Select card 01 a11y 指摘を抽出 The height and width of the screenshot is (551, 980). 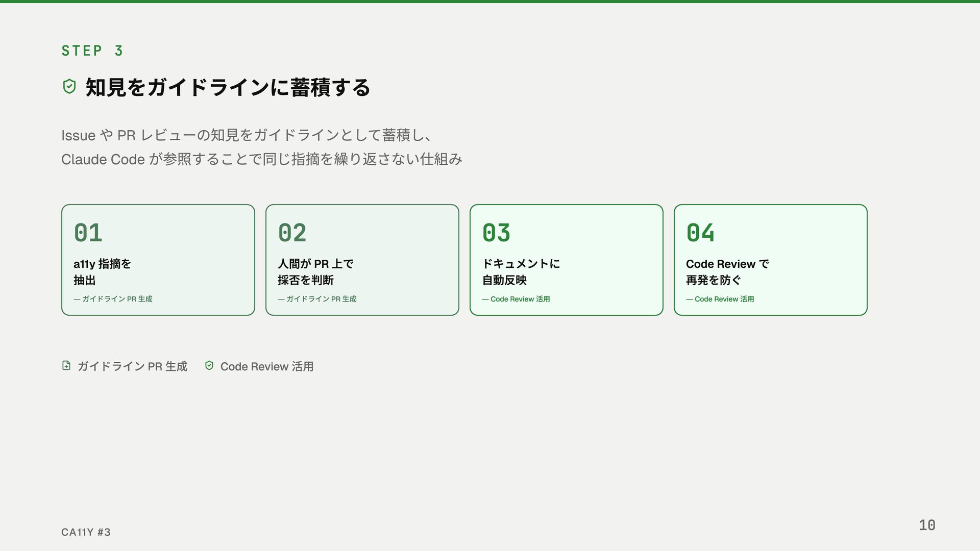point(158,260)
